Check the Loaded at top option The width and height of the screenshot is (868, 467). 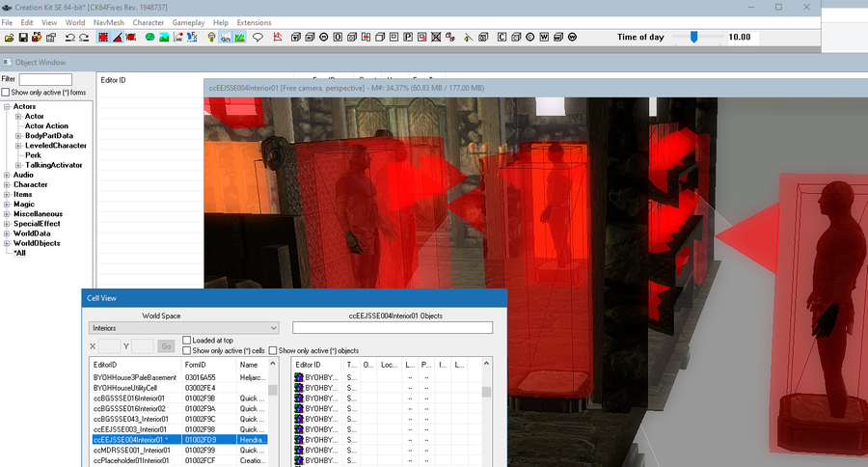186,341
